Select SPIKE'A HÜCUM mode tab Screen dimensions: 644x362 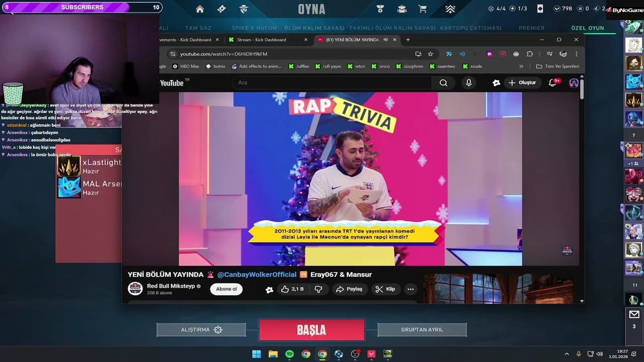(x=255, y=28)
